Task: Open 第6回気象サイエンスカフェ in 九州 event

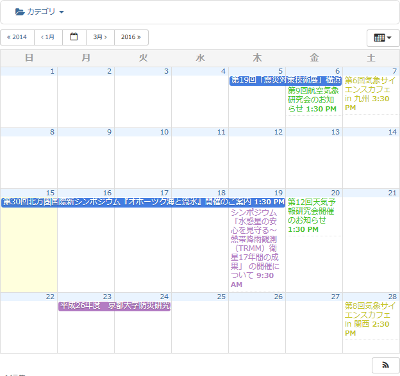Action: 370,94
